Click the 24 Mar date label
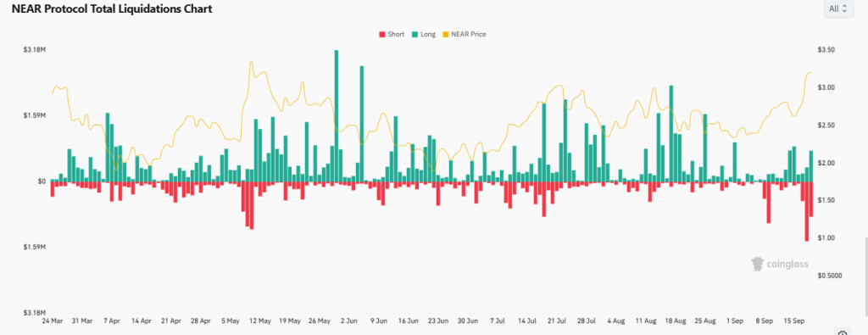The height and width of the screenshot is (335, 868). 53,321
